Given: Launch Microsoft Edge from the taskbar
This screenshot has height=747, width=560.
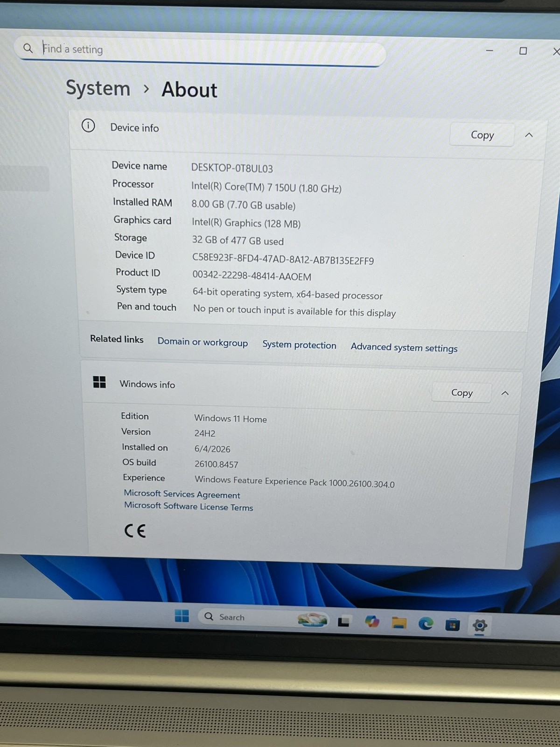Looking at the screenshot, I should point(426,623).
